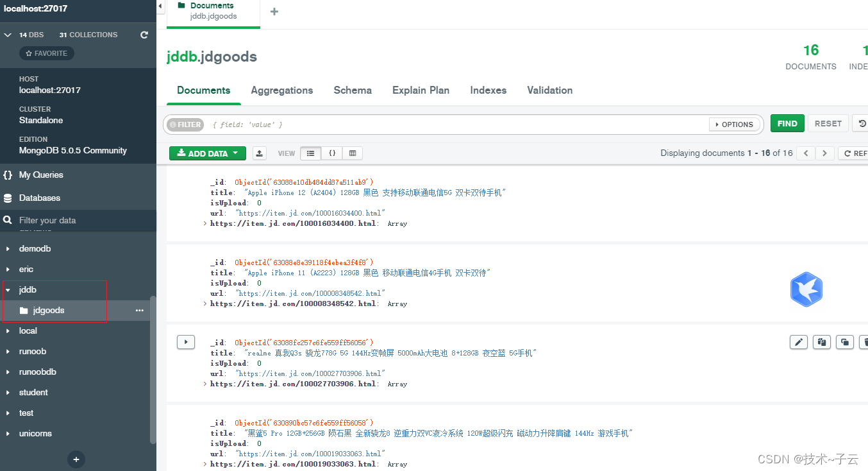
Task: Expand the 100019033063.html Array field
Action: [x=205, y=465]
